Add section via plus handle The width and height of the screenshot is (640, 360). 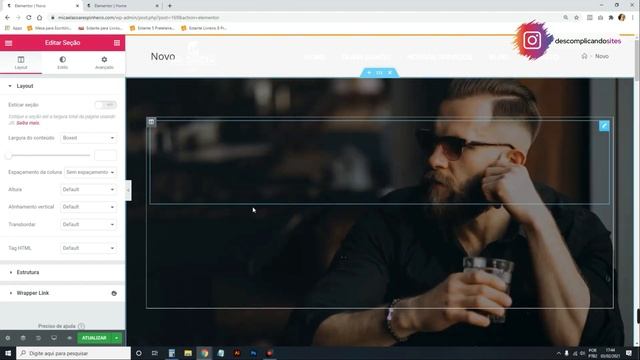(x=369, y=73)
